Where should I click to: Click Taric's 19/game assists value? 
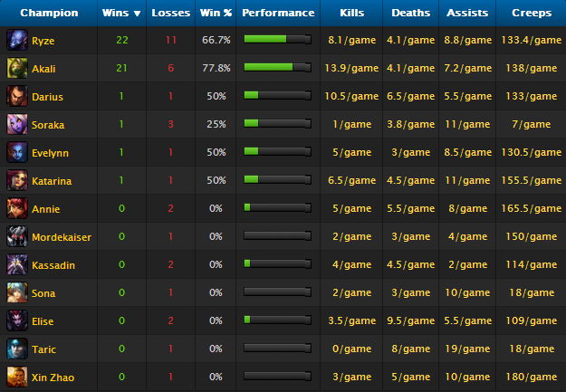[467, 349]
